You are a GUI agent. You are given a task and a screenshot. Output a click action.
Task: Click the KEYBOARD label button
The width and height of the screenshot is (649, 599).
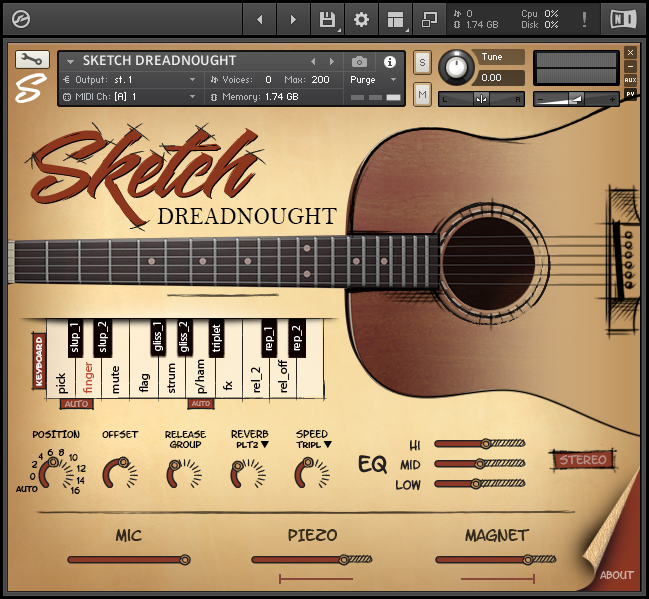tap(40, 361)
